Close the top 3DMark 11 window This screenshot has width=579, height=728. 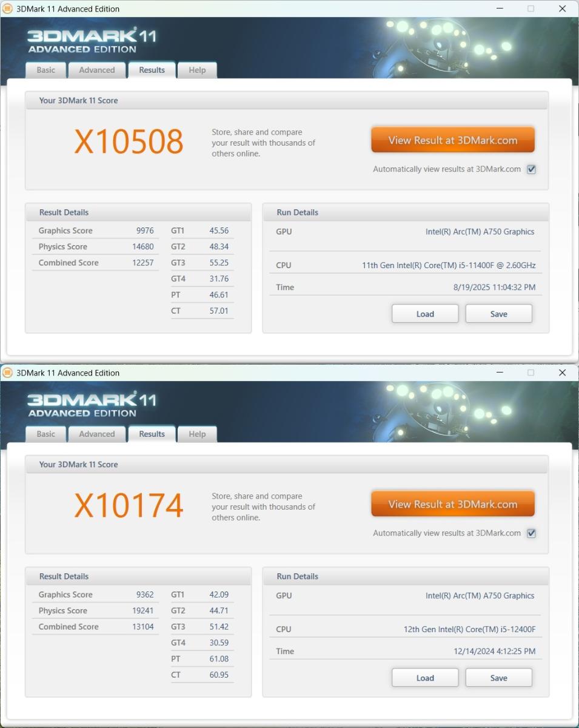point(562,8)
